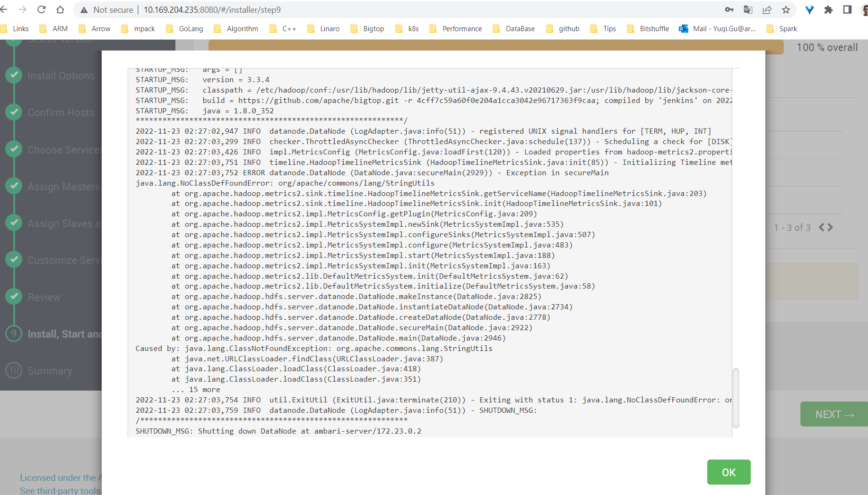Click the Summary wizard step
Screen dimensions: 868x495
coord(50,371)
